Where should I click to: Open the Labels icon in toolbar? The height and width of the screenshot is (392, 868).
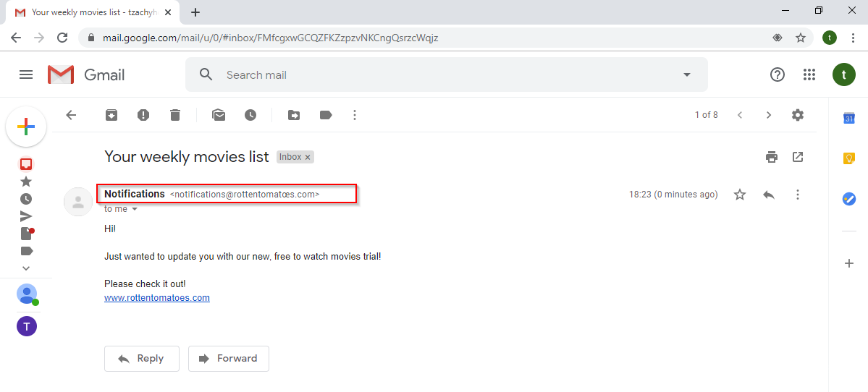click(326, 115)
